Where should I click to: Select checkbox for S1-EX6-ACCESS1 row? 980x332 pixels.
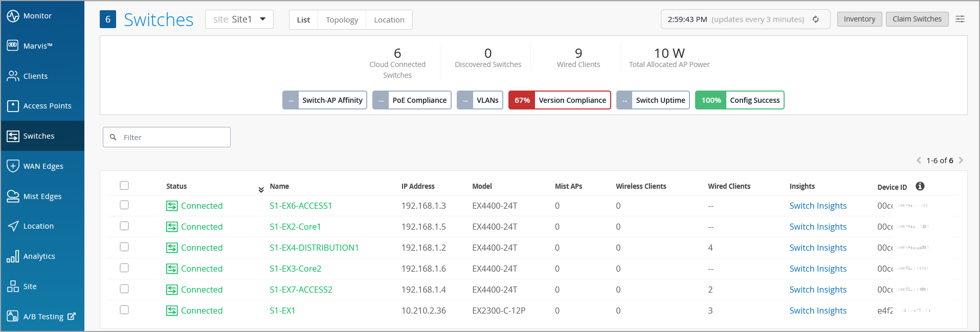tap(124, 205)
